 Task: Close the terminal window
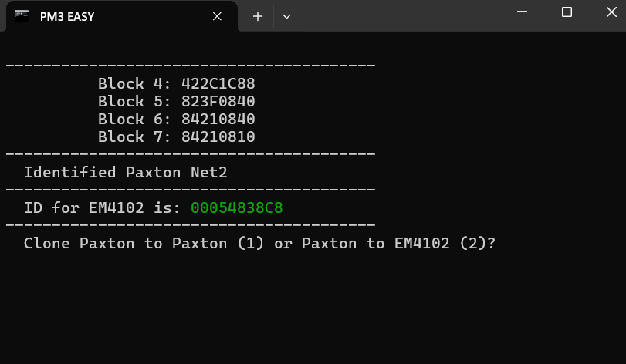(611, 12)
